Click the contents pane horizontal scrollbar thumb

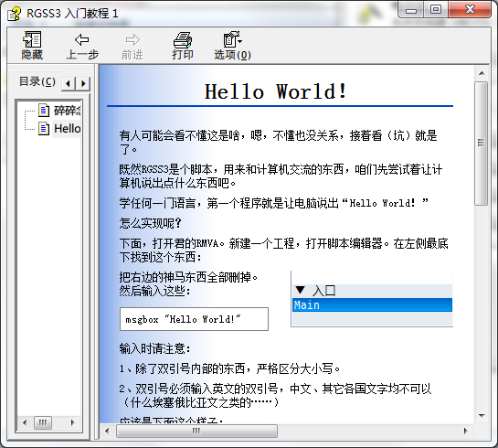(x=43, y=422)
